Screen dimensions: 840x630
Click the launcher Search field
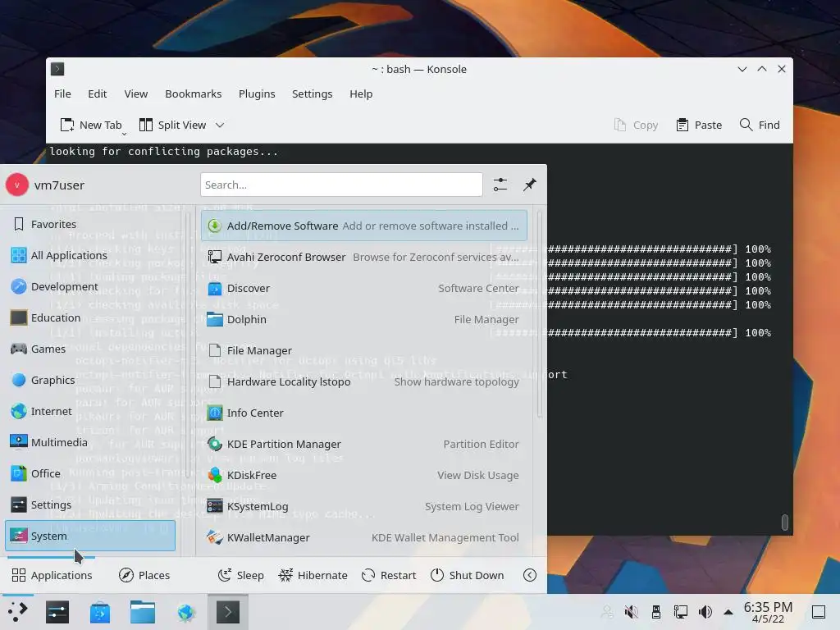[341, 185]
